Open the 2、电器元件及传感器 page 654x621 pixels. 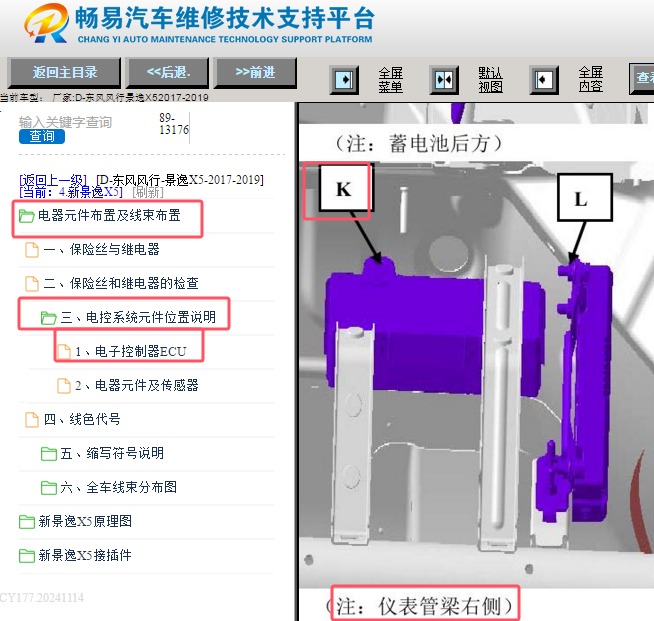(137, 385)
